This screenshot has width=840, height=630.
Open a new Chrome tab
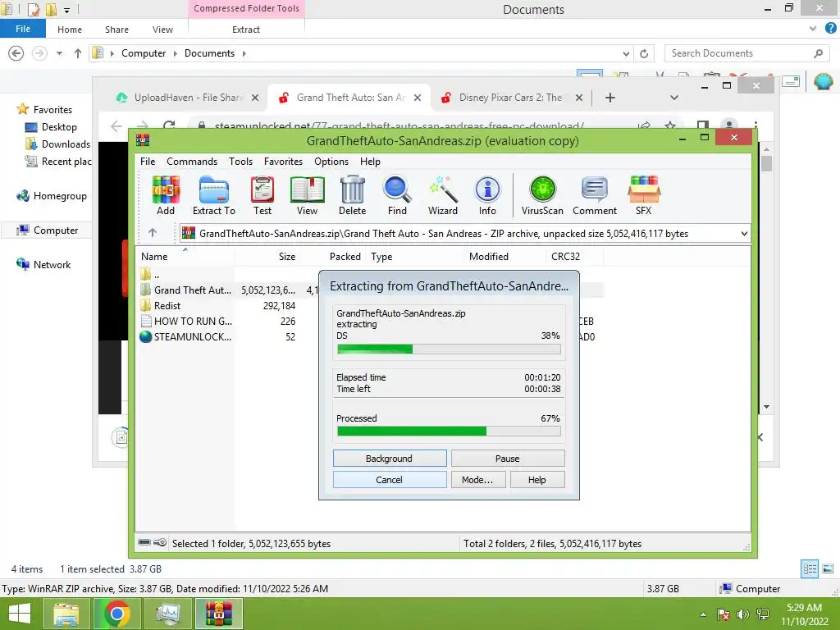(609, 98)
